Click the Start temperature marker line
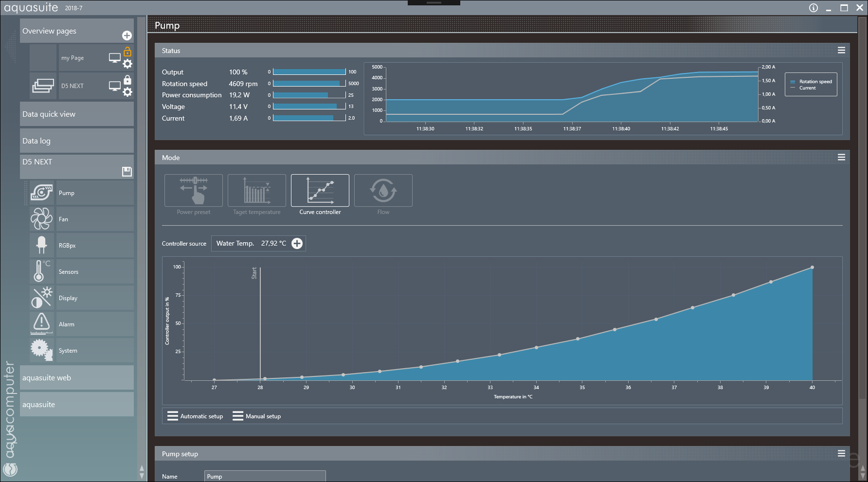 click(260, 323)
